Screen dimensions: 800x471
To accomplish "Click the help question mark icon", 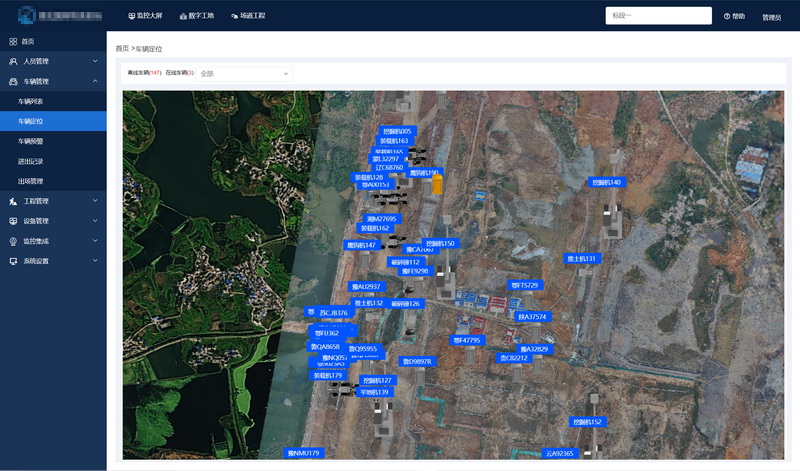I will coord(727,16).
